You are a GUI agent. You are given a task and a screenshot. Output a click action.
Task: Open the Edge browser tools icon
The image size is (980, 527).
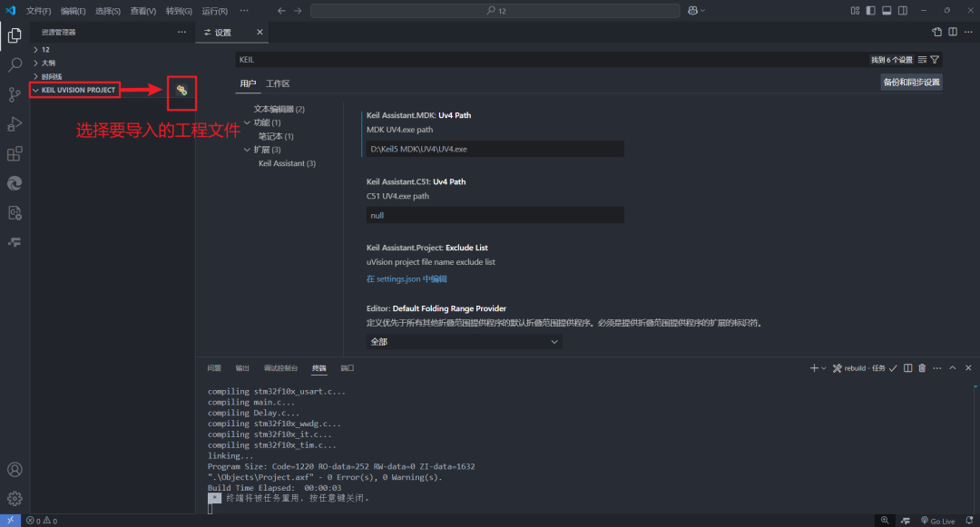point(15,183)
